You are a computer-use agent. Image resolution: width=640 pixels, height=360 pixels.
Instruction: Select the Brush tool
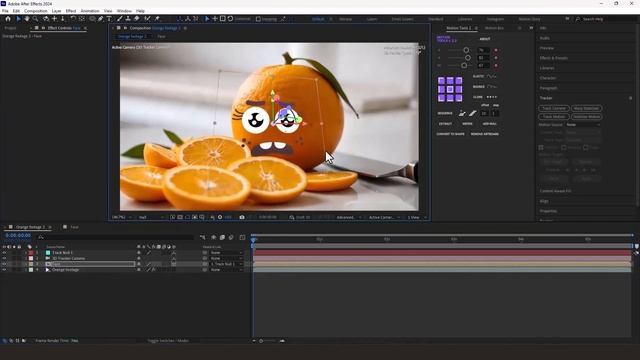coord(120,19)
